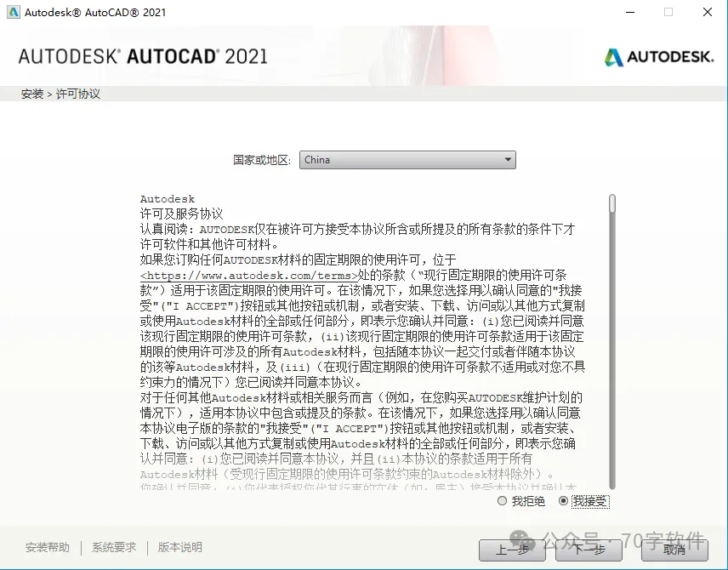The image size is (728, 570).
Task: Open the 系统要求 link
Action: click(x=114, y=547)
